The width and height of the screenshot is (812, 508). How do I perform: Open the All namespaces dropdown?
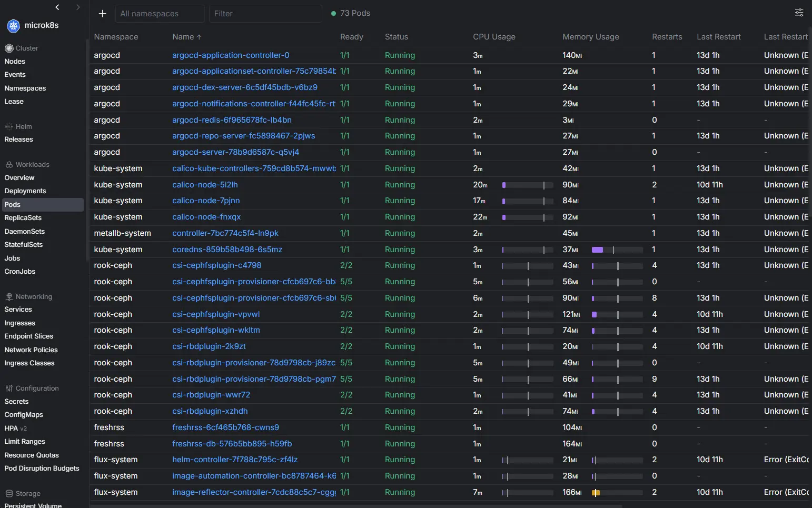pyautogui.click(x=160, y=14)
